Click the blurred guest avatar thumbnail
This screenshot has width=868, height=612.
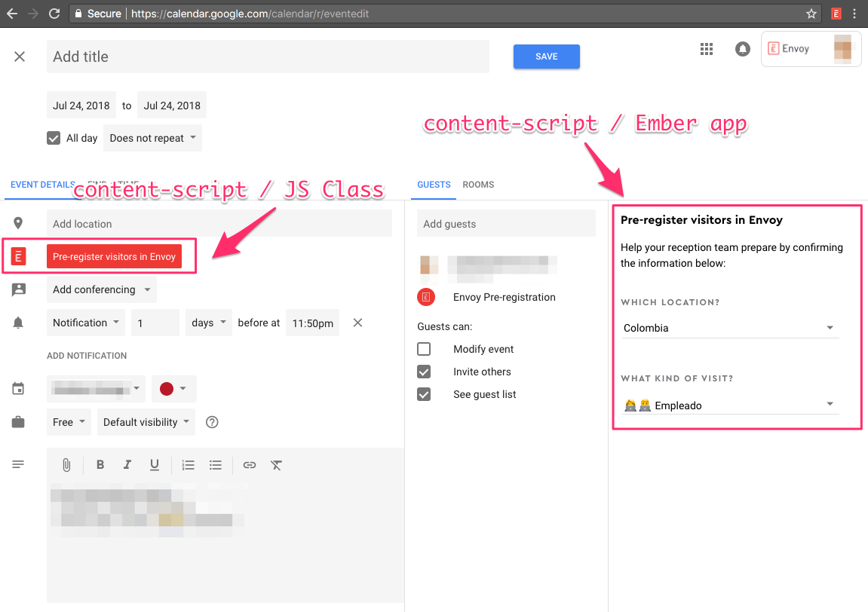(429, 265)
